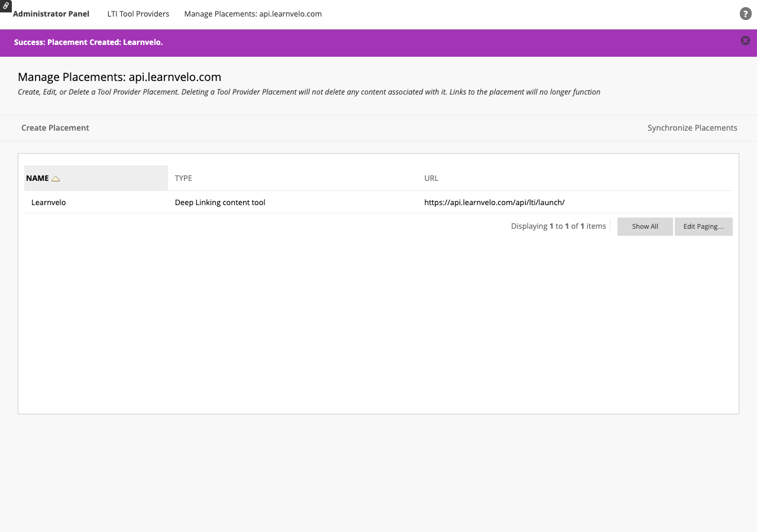
Task: Click Synchronize Placements
Action: [x=692, y=128]
